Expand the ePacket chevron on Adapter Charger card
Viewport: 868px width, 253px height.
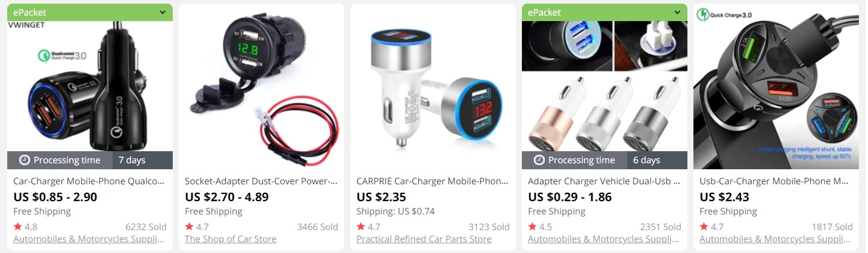pos(677,12)
